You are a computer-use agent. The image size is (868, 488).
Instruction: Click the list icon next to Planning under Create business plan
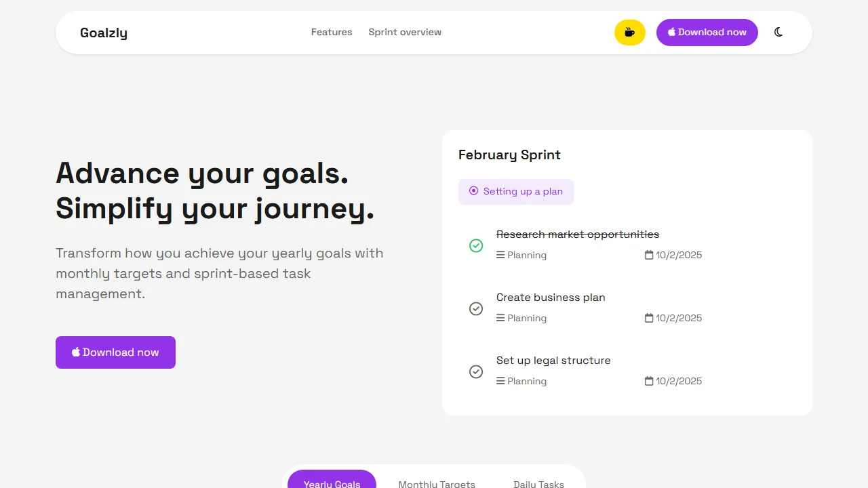click(500, 318)
